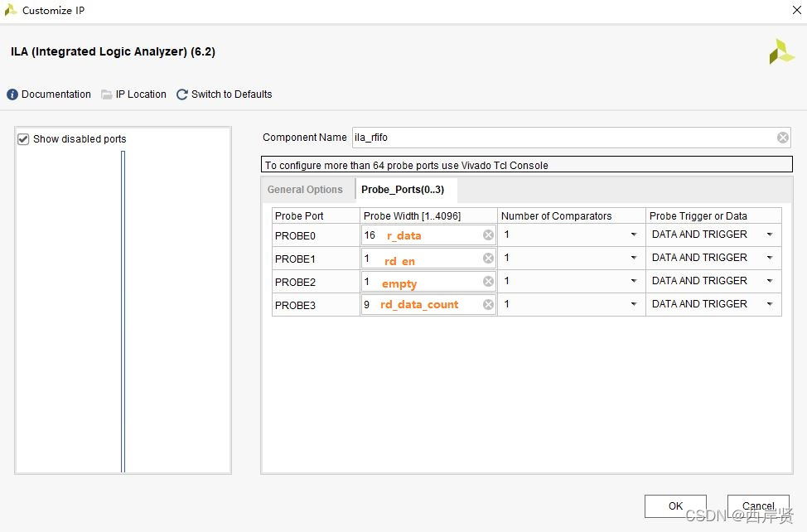Open PROBE1 Probe Trigger or Data dropdown
The image size is (807, 532).
[x=770, y=258]
